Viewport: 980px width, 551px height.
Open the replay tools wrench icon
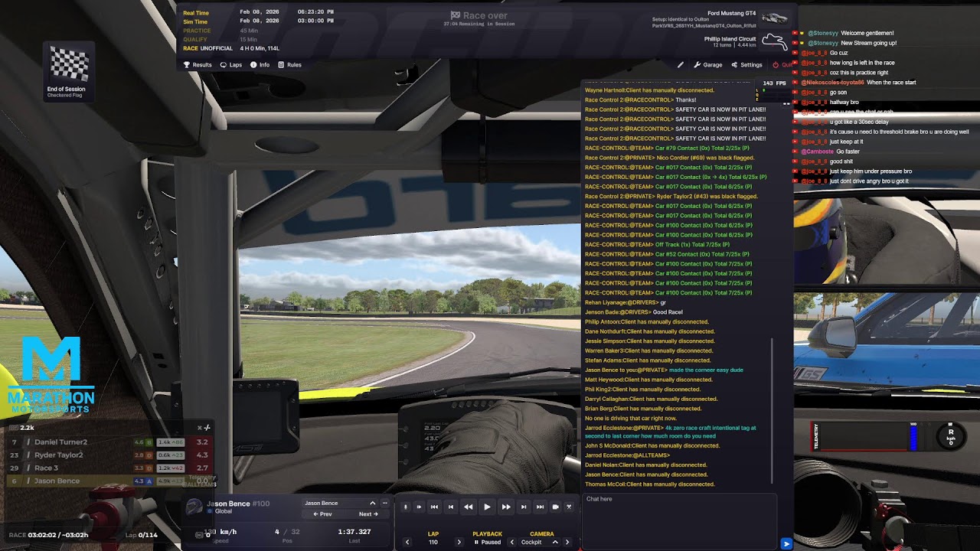[x=570, y=507]
